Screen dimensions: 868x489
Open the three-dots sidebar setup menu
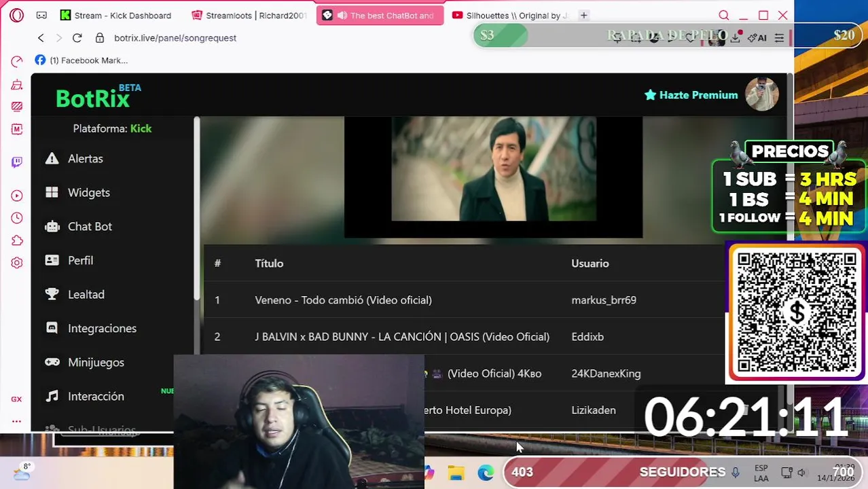(x=16, y=421)
